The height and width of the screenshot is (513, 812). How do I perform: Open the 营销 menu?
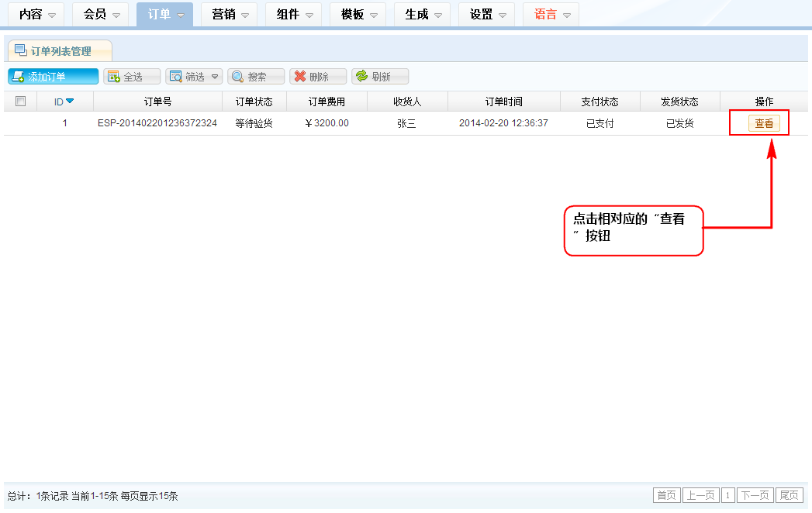point(244,15)
